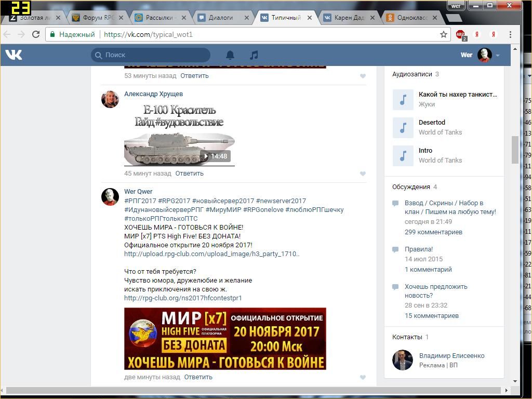Open Александр Хрущев's avatar
Viewport: 532px width, 399px height.
pyautogui.click(x=110, y=99)
